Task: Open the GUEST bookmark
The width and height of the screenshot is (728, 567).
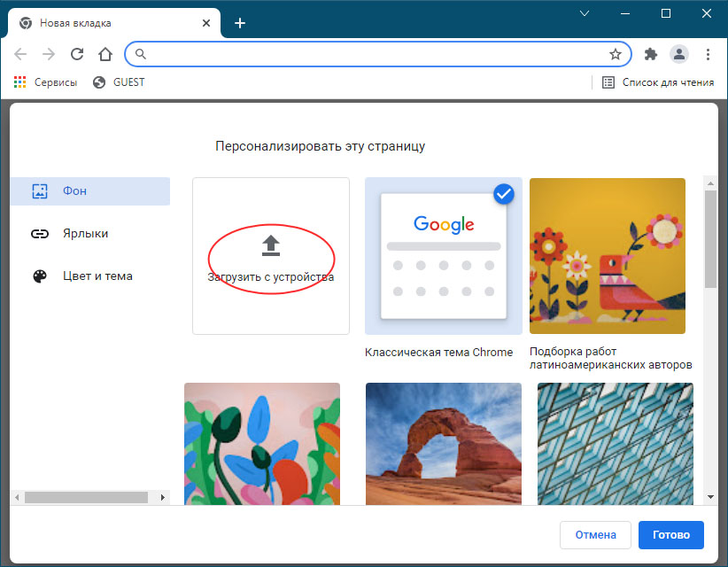Action: (119, 82)
